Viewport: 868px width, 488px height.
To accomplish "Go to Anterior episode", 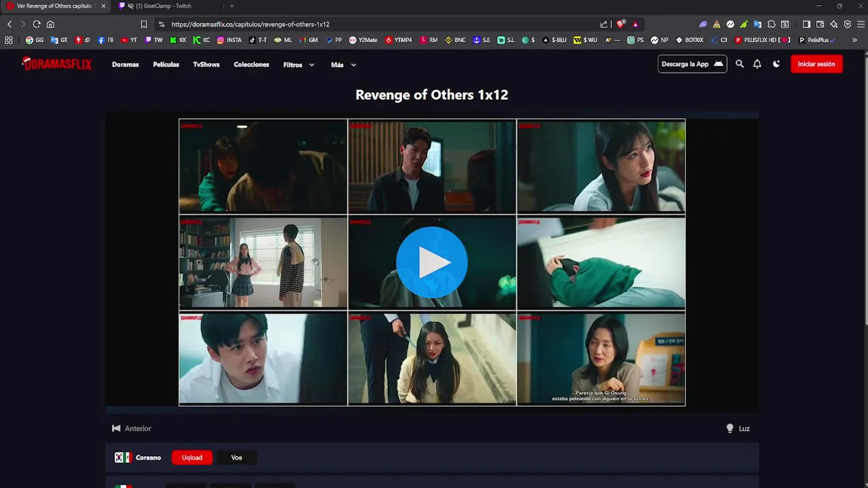I will coord(132,428).
